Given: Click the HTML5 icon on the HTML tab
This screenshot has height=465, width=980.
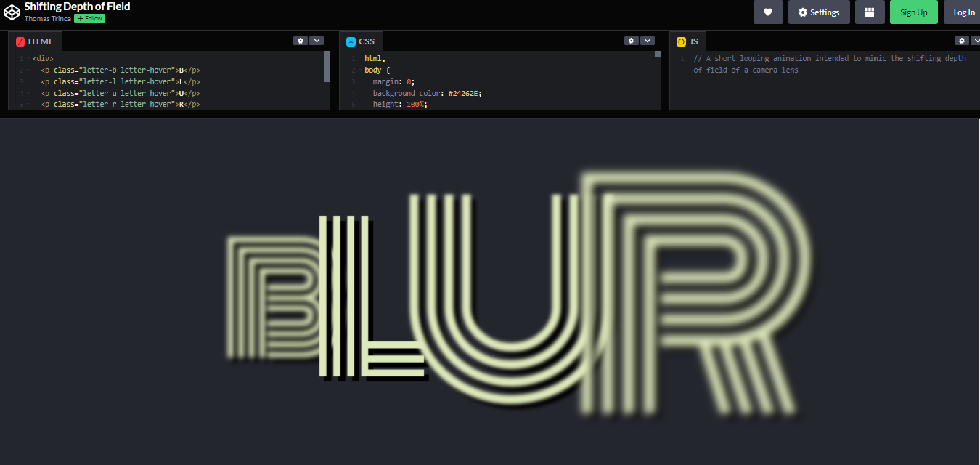Looking at the screenshot, I should point(20,41).
